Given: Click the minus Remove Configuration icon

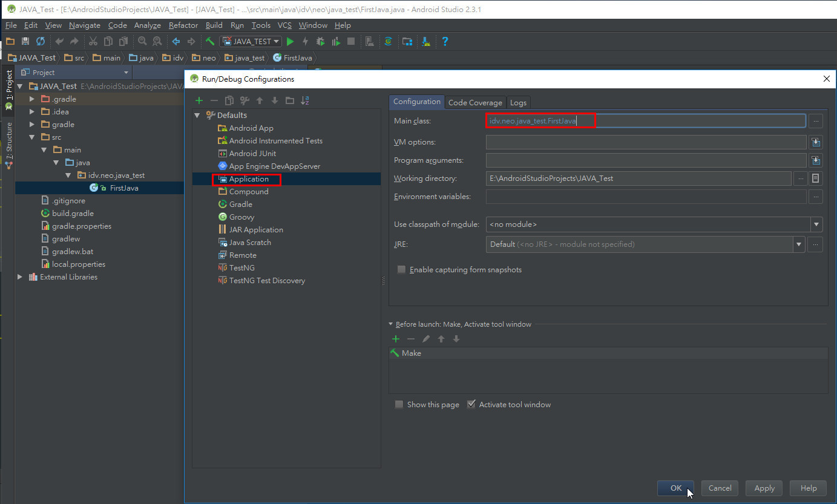Looking at the screenshot, I should click(214, 100).
